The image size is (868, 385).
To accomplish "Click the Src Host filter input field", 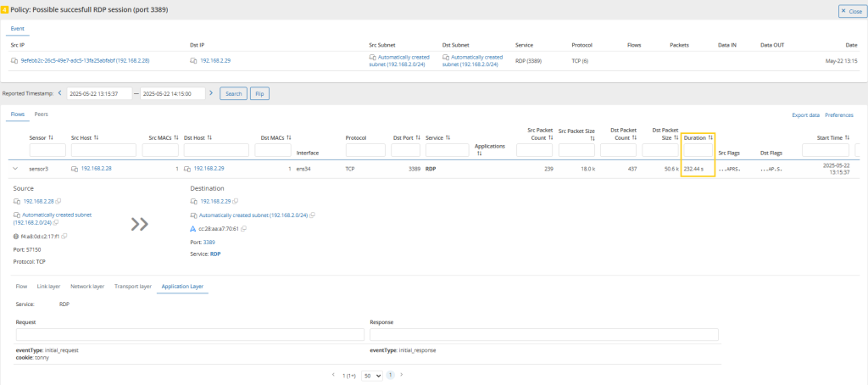I will (x=106, y=150).
